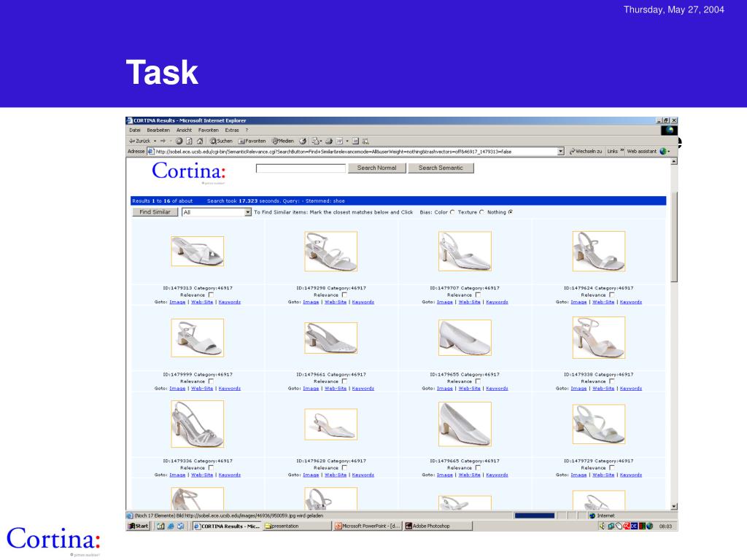Open the Zurück back history dropdown arrow
This screenshot has height=560, width=747.
(155, 141)
